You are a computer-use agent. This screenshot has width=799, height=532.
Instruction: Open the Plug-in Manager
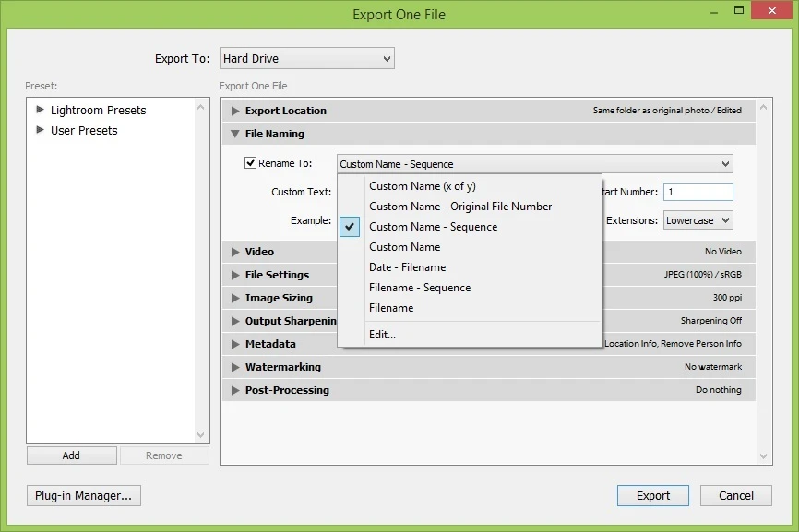click(x=84, y=495)
